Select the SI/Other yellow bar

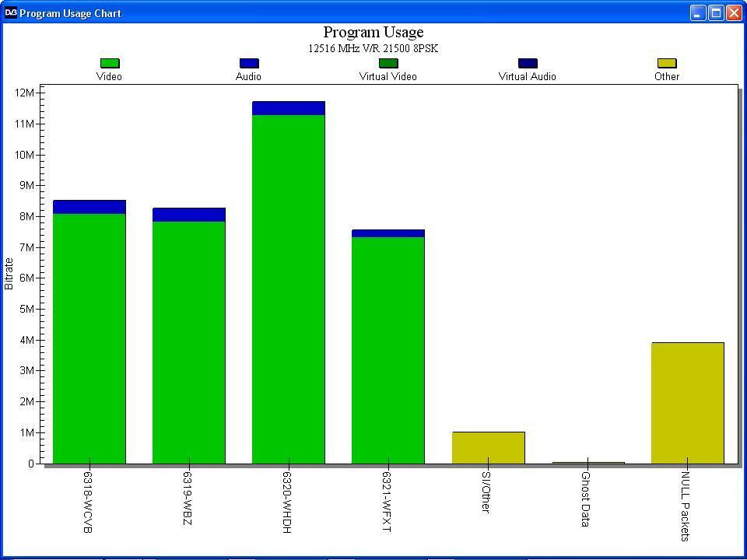(x=489, y=448)
